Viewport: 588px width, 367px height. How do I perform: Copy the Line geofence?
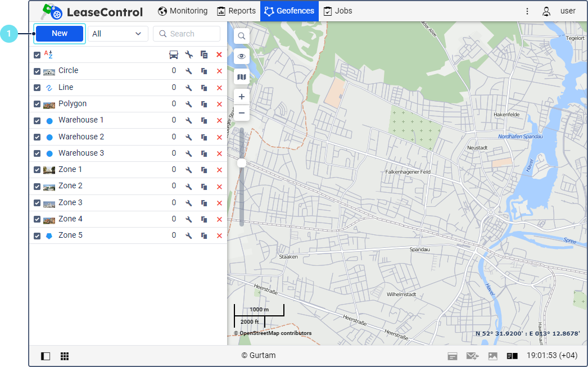[x=204, y=88]
